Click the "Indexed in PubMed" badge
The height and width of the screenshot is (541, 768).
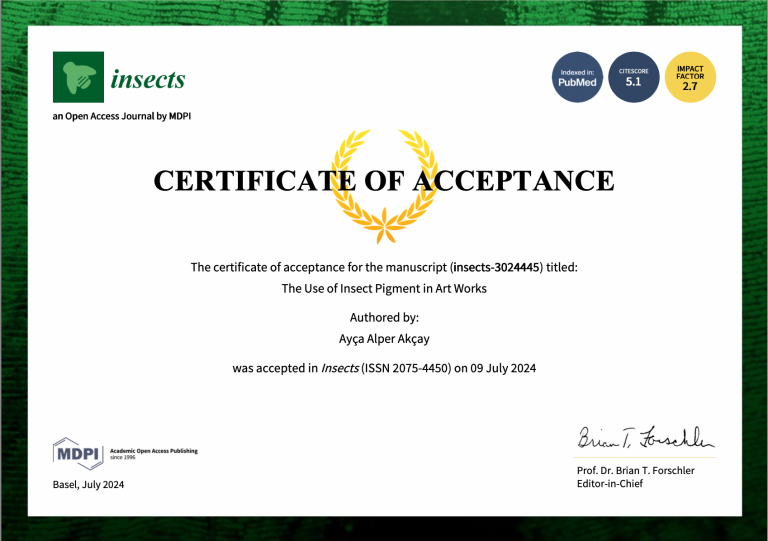pos(578,77)
